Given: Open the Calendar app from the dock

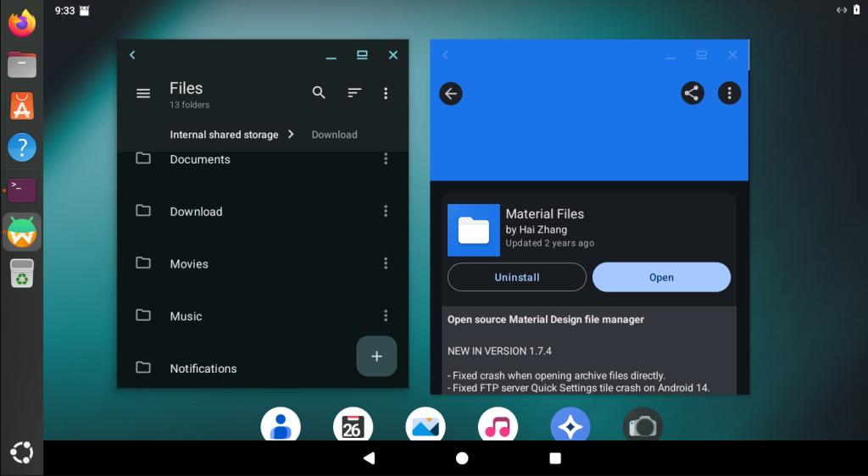Looking at the screenshot, I should point(353,426).
